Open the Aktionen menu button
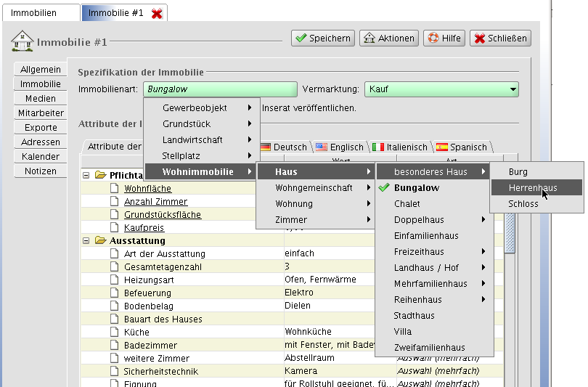 [389, 38]
